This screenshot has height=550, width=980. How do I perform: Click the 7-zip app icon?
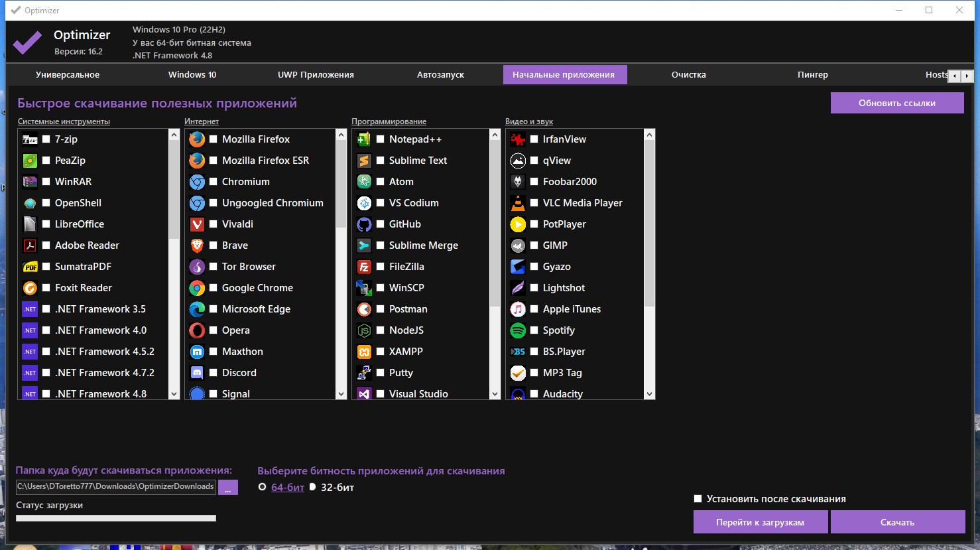(x=30, y=139)
